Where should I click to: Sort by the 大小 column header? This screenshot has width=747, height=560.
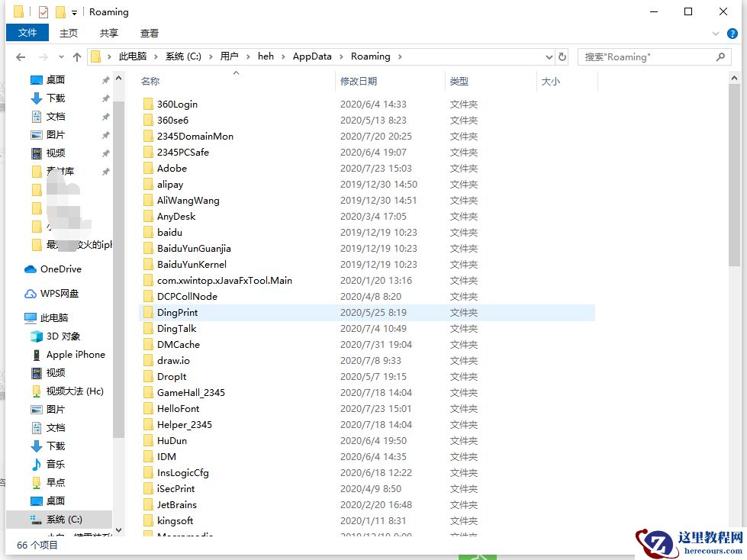(x=550, y=82)
